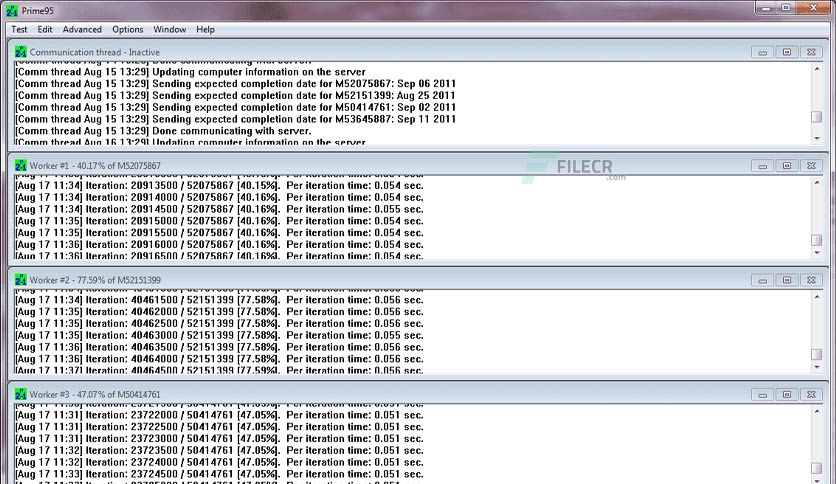Image resolution: width=836 pixels, height=484 pixels.
Task: Maximize the Worker #3 sub-window
Action: point(787,395)
